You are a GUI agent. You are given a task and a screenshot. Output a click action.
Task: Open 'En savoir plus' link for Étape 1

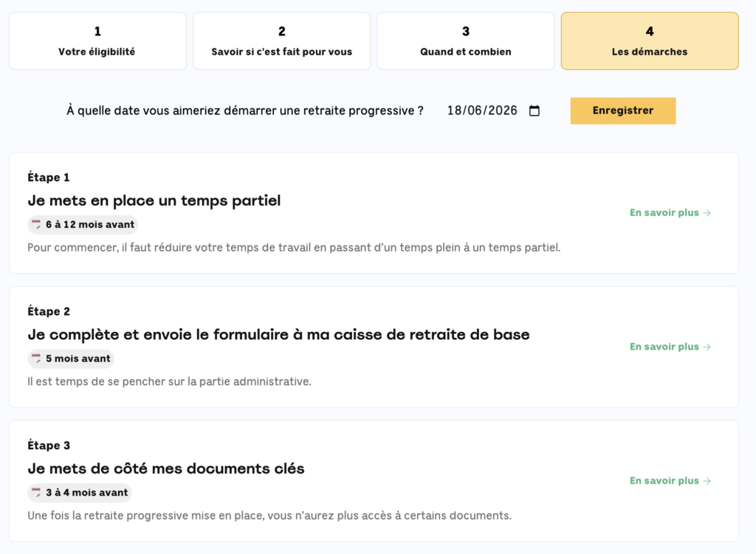tap(664, 213)
